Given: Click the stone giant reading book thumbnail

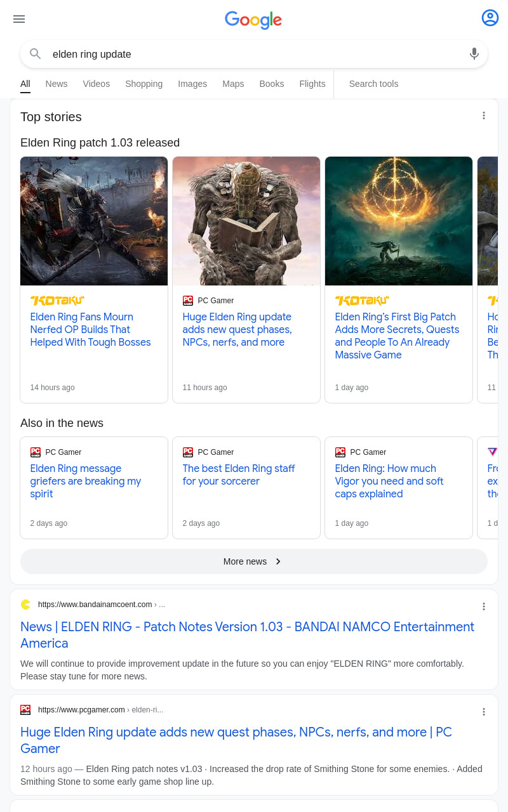Looking at the screenshot, I should pos(246,221).
